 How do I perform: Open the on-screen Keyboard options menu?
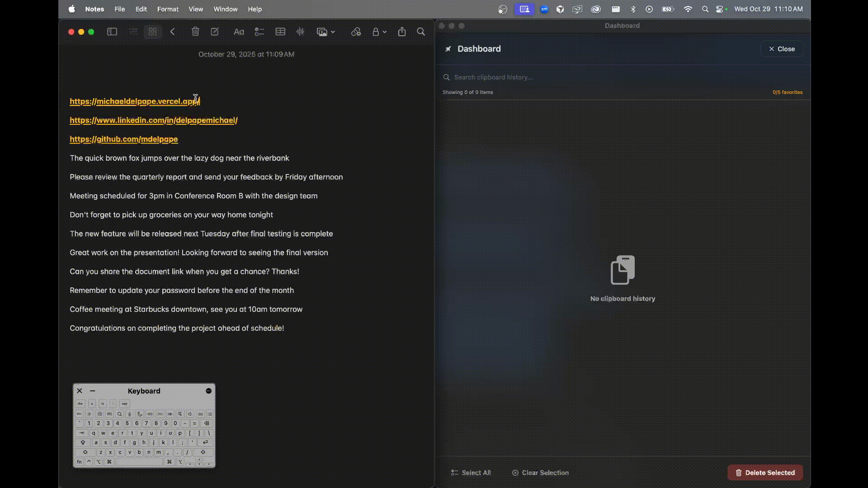(x=208, y=391)
